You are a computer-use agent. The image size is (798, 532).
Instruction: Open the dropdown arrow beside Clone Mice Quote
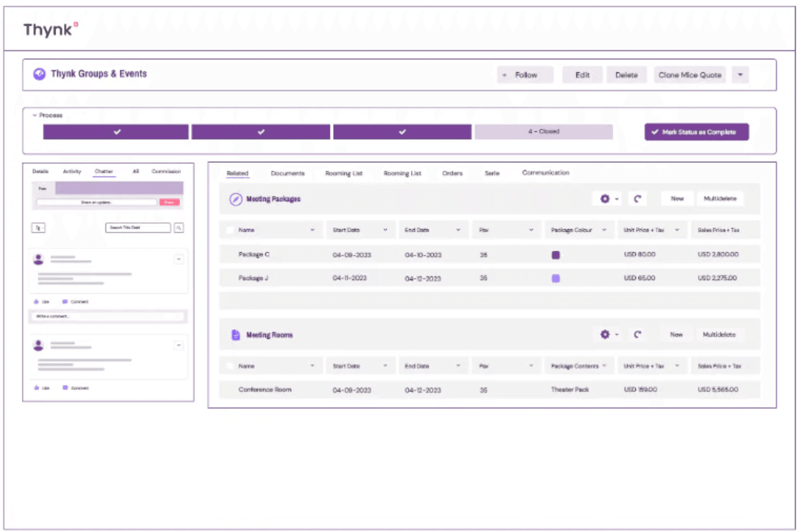coord(740,75)
